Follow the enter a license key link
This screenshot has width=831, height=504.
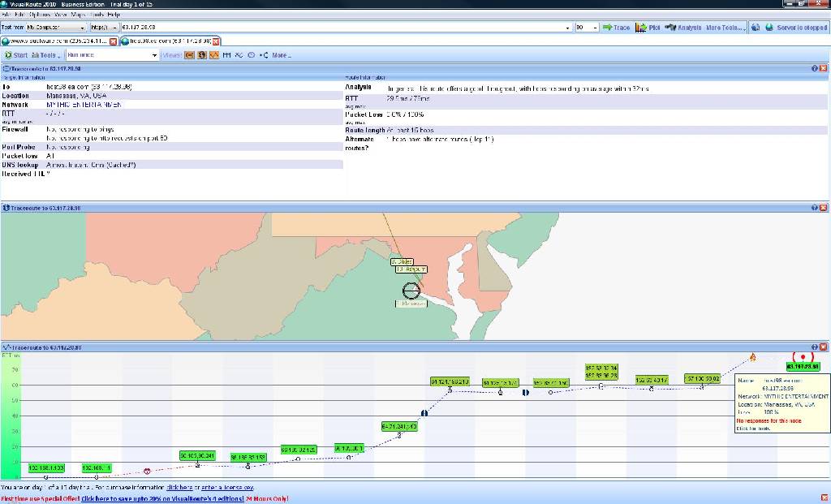(227, 488)
